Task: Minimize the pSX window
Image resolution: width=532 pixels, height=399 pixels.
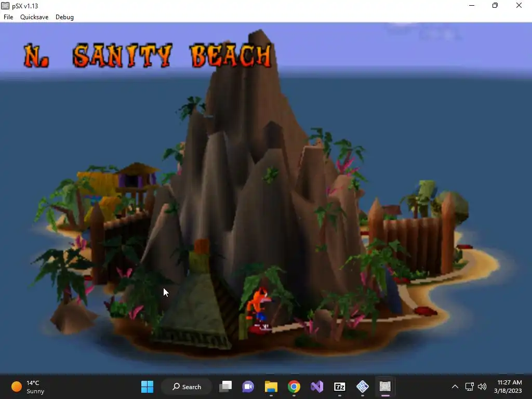Action: (x=472, y=5)
